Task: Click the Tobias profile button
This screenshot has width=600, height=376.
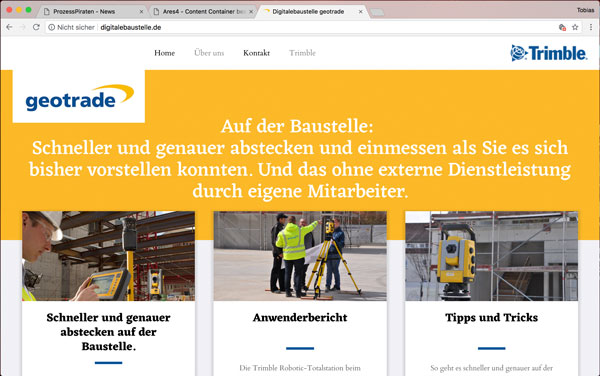Action: [585, 10]
